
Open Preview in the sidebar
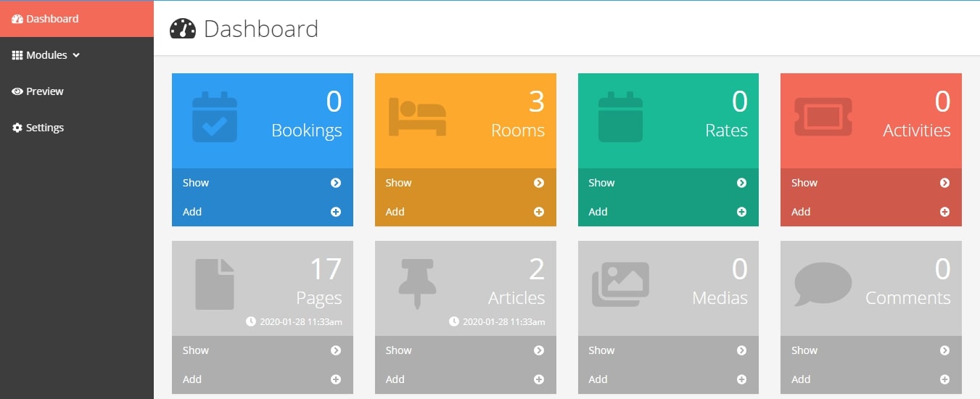tap(38, 91)
